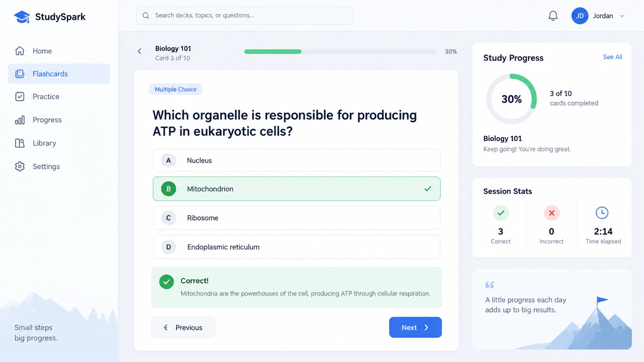644x362 pixels.
Task: Focus the search decks input field
Action: pos(244,16)
